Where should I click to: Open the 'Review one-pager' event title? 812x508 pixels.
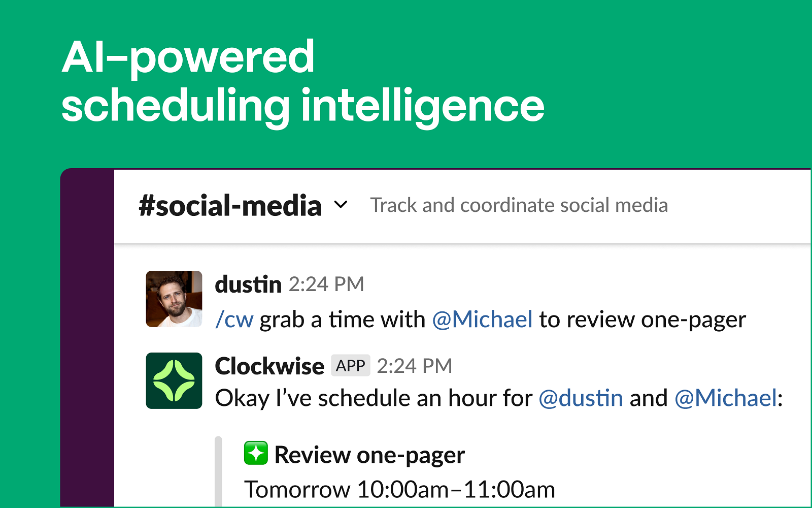[x=369, y=455]
